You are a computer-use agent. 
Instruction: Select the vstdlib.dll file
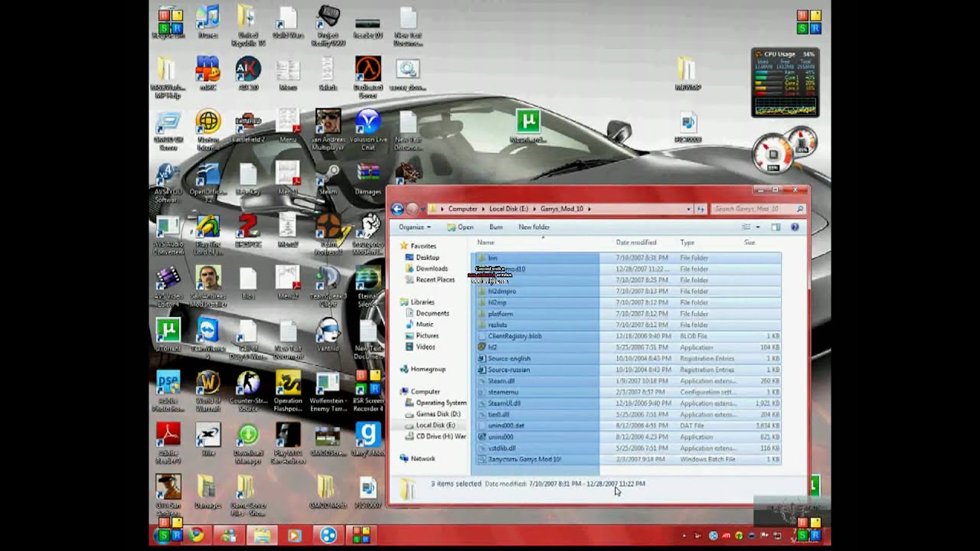(626, 448)
